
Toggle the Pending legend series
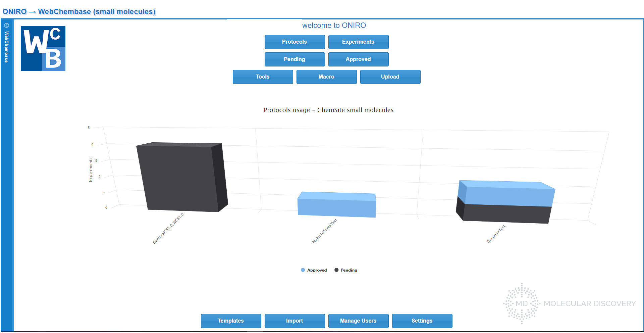point(346,270)
